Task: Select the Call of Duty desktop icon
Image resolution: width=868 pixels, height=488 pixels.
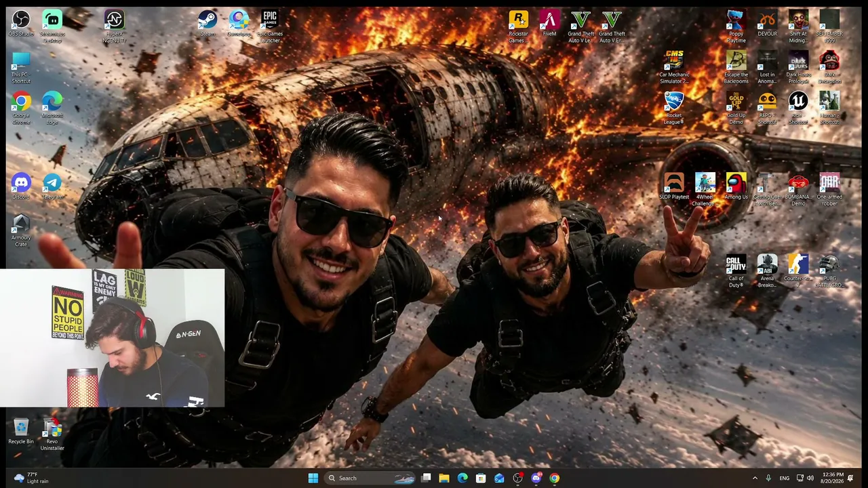Action: tap(736, 271)
